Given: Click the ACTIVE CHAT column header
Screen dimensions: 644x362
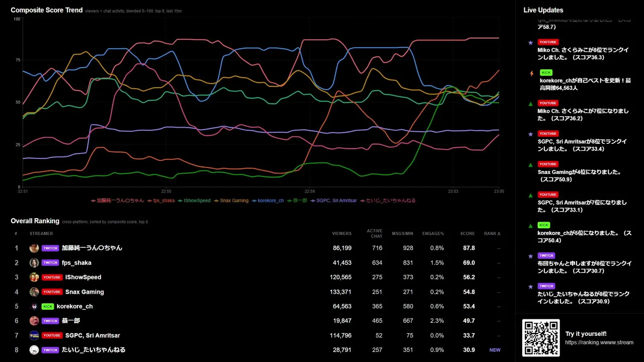Looking at the screenshot, I should click(x=375, y=234).
